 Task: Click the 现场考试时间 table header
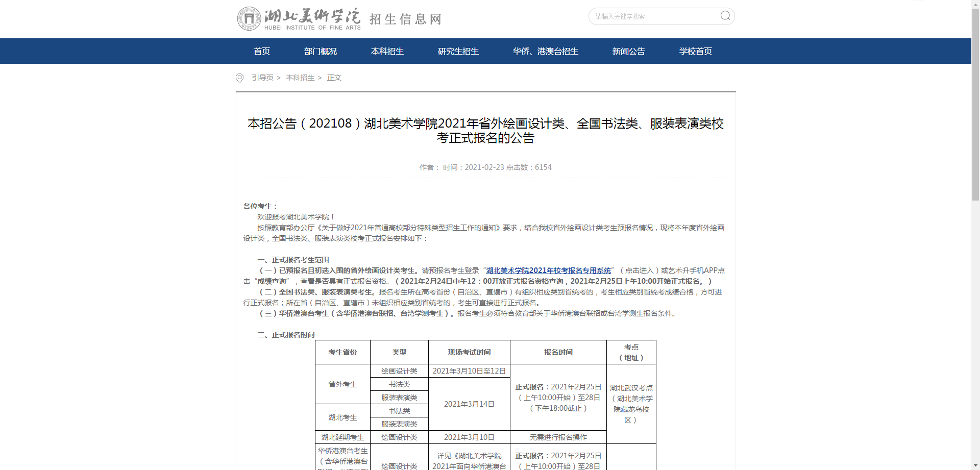469,352
